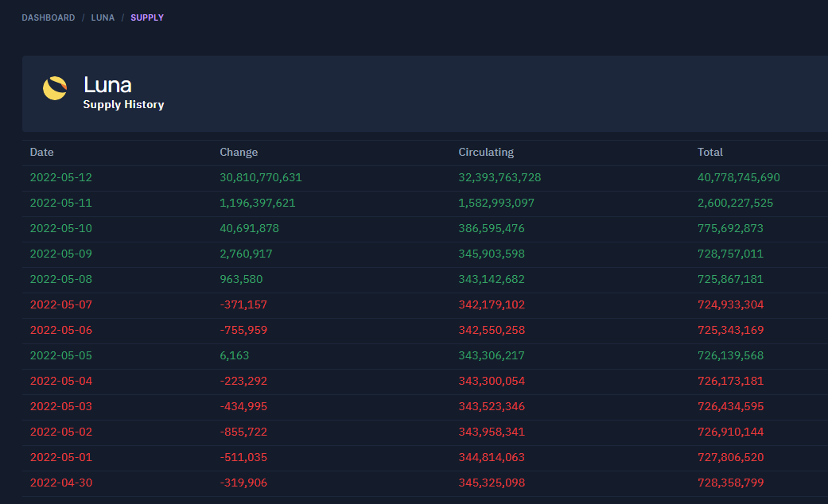Select the date 2022-05-09

[60, 254]
